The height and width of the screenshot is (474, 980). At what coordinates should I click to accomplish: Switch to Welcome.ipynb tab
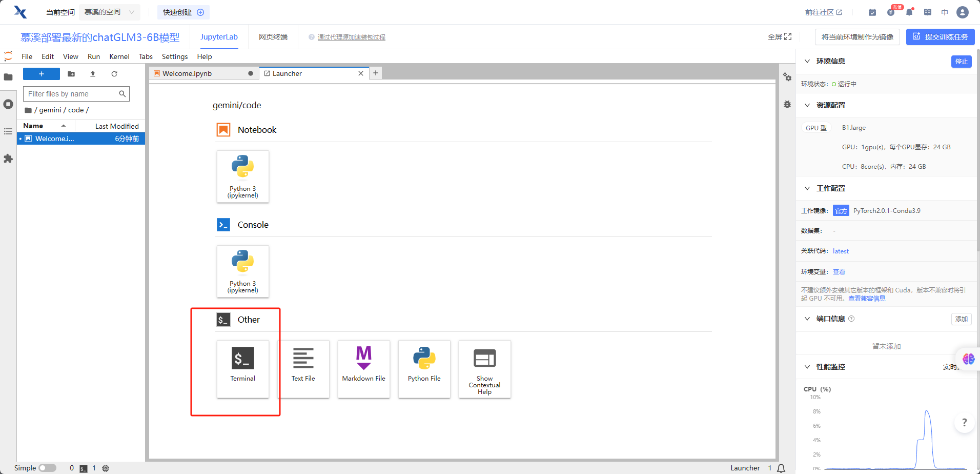[x=203, y=73]
